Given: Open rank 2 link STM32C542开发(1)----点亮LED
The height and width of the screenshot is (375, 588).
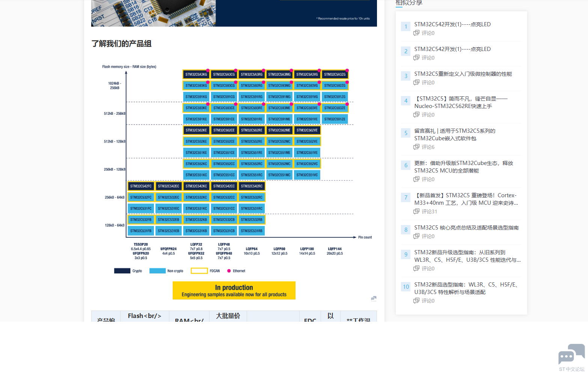Looking at the screenshot, I should click(x=452, y=49).
